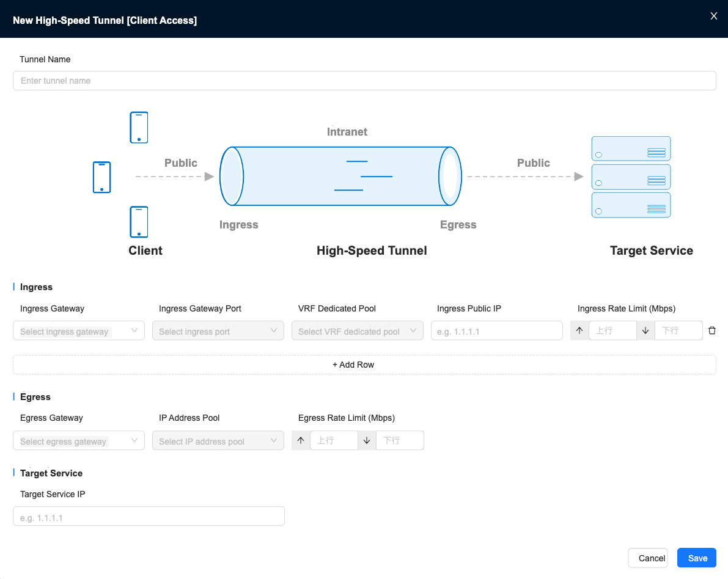
Task: Click the target service server stack graphic
Action: (631, 177)
